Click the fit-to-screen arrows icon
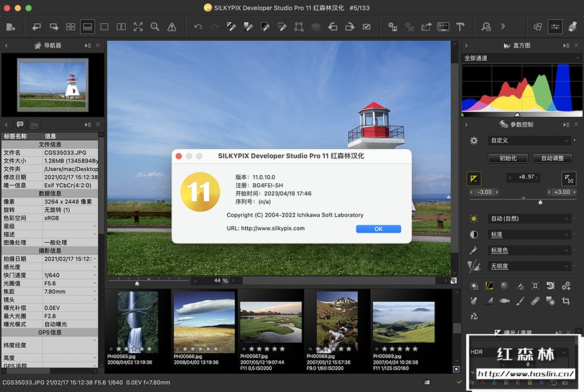The image size is (584, 392). pos(138,27)
